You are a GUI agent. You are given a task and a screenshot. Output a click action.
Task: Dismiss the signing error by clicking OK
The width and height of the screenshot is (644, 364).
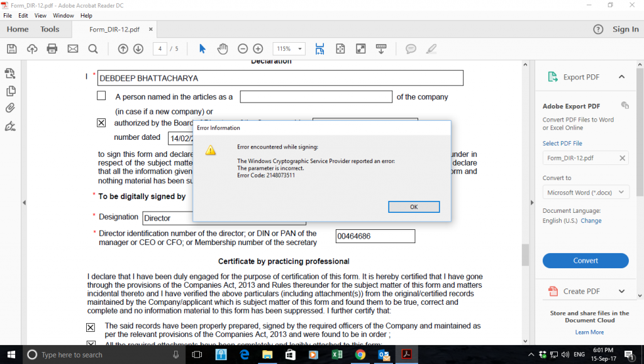[414, 207]
